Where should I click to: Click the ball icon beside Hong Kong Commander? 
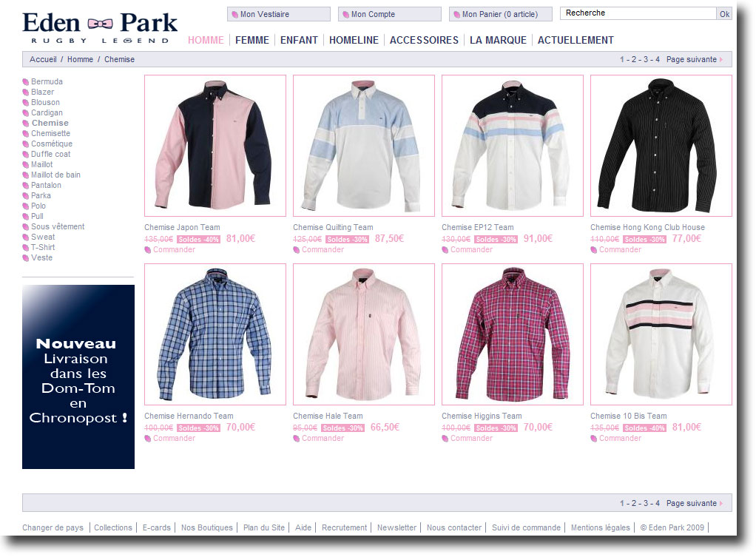pos(593,249)
